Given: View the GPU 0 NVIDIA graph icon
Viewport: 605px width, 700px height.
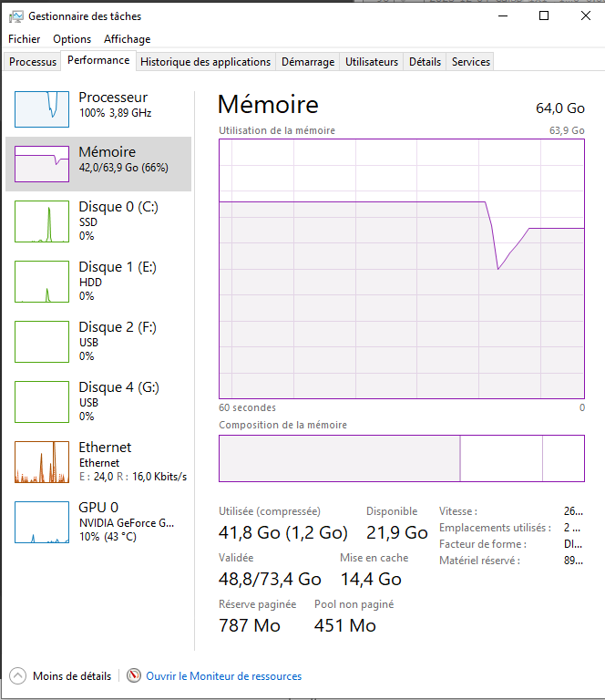Looking at the screenshot, I should (42, 522).
